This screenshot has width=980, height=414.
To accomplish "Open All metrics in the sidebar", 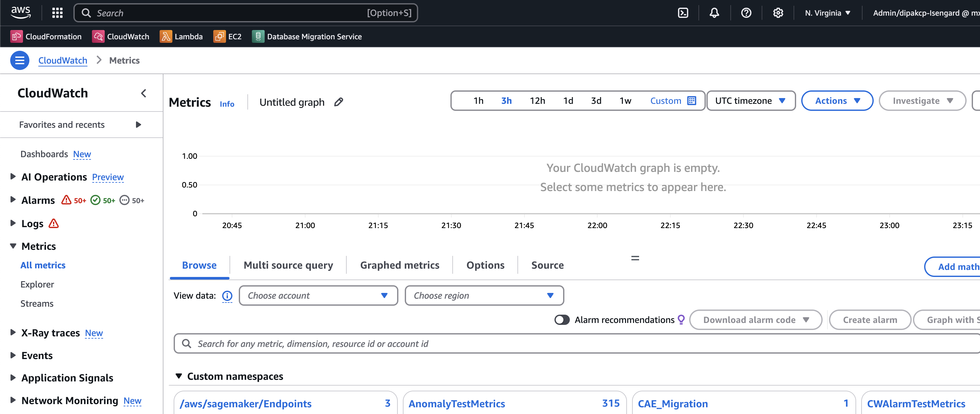I will coord(43,265).
